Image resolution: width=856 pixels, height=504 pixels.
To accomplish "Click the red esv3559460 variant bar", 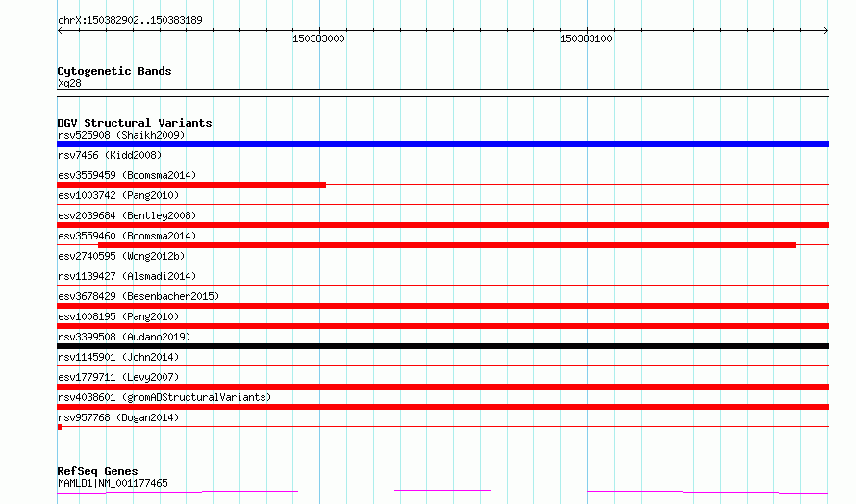I will point(447,245).
